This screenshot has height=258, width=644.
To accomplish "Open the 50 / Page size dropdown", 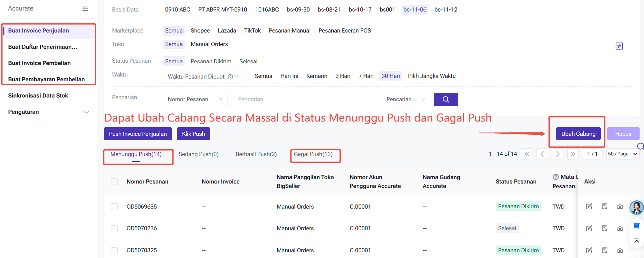I will pyautogui.click(x=622, y=154).
